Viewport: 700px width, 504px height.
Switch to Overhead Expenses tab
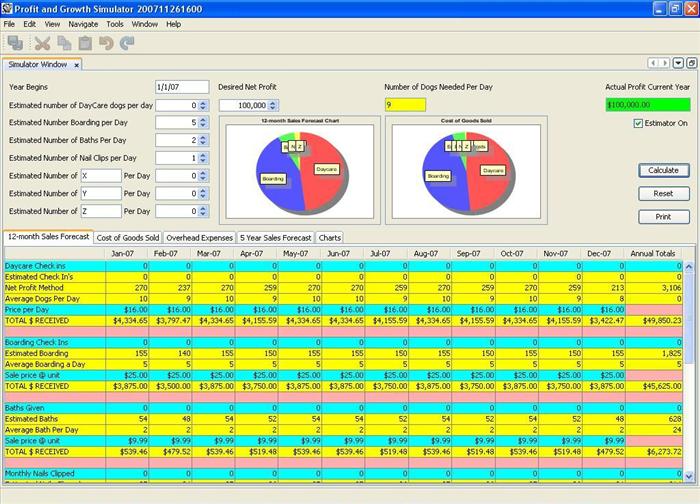click(x=200, y=238)
